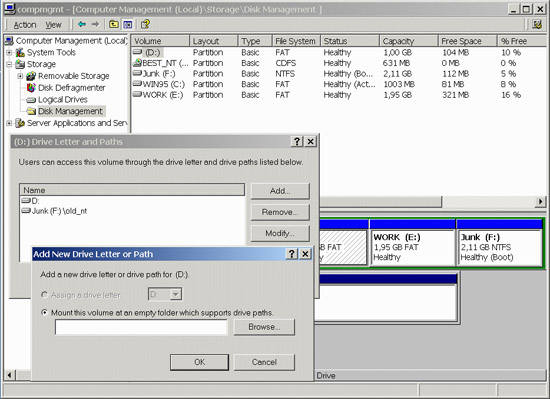Viewport: 550px width, 399px height.
Task: Click the Show/Hide console tree icon
Action: pos(128,24)
